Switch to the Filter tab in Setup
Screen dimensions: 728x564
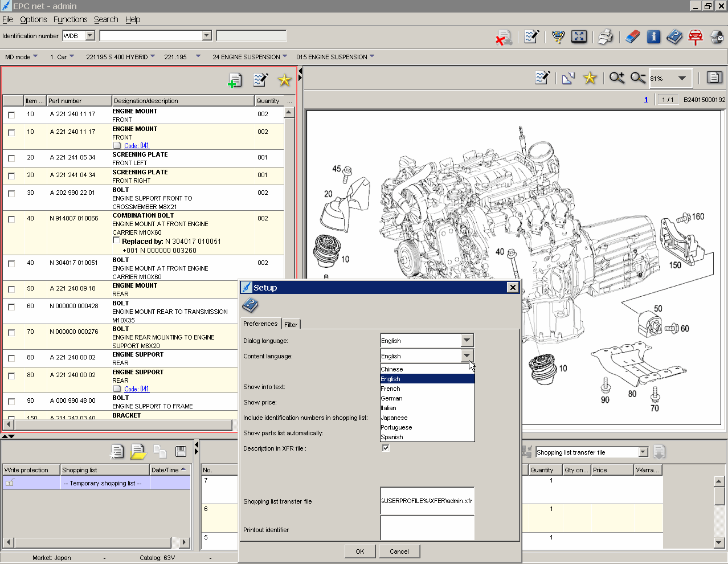click(x=291, y=324)
